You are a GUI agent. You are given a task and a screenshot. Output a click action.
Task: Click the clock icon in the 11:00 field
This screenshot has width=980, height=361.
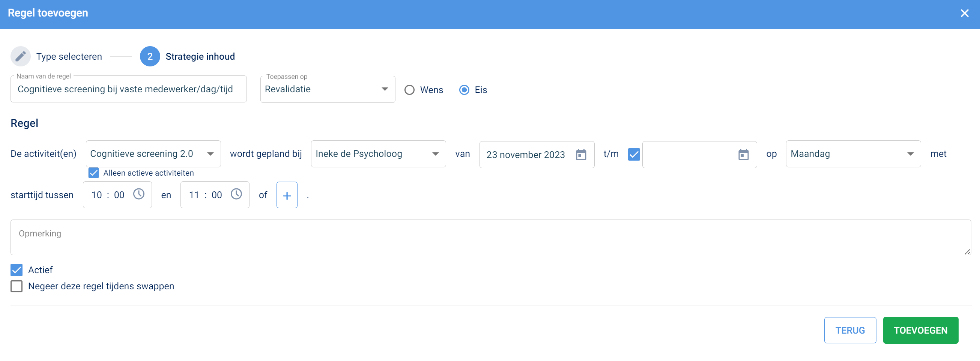(x=236, y=194)
